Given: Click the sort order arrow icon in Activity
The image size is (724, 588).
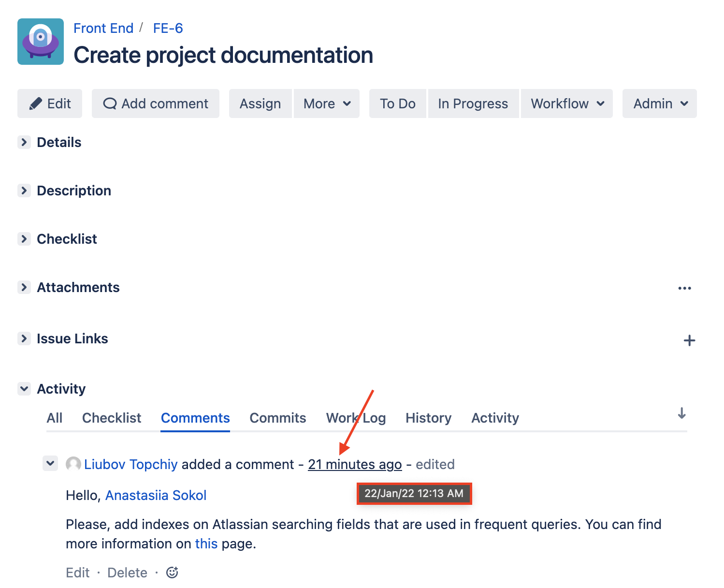Looking at the screenshot, I should click(681, 413).
